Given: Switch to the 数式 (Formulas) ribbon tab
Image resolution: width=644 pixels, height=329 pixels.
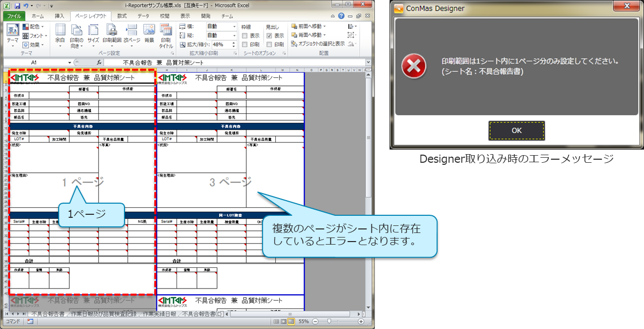Looking at the screenshot, I should 122,16.
